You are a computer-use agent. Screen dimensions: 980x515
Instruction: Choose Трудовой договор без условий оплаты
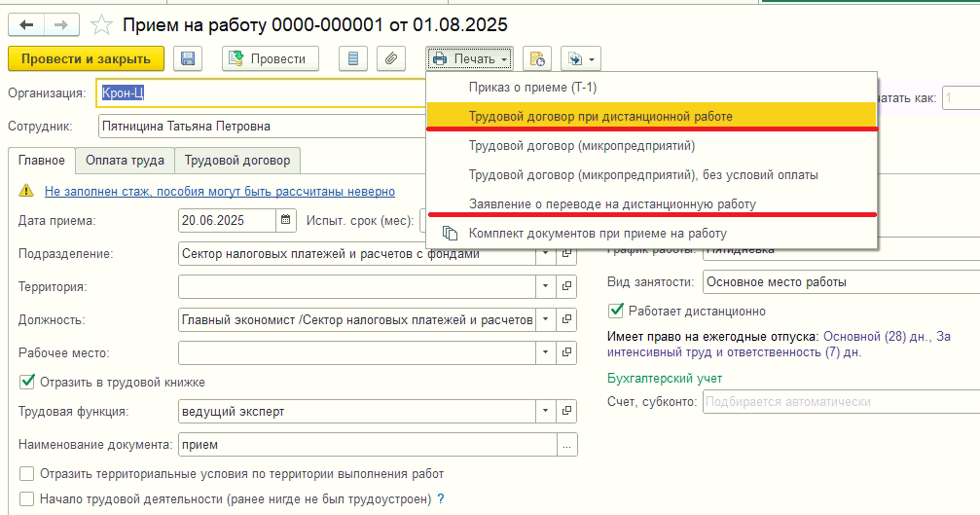651,175
